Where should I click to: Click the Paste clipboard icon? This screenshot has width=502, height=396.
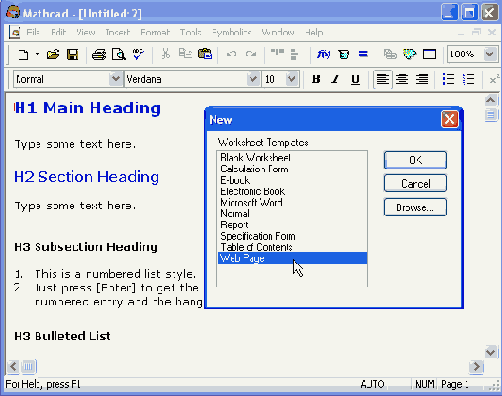pos(205,54)
